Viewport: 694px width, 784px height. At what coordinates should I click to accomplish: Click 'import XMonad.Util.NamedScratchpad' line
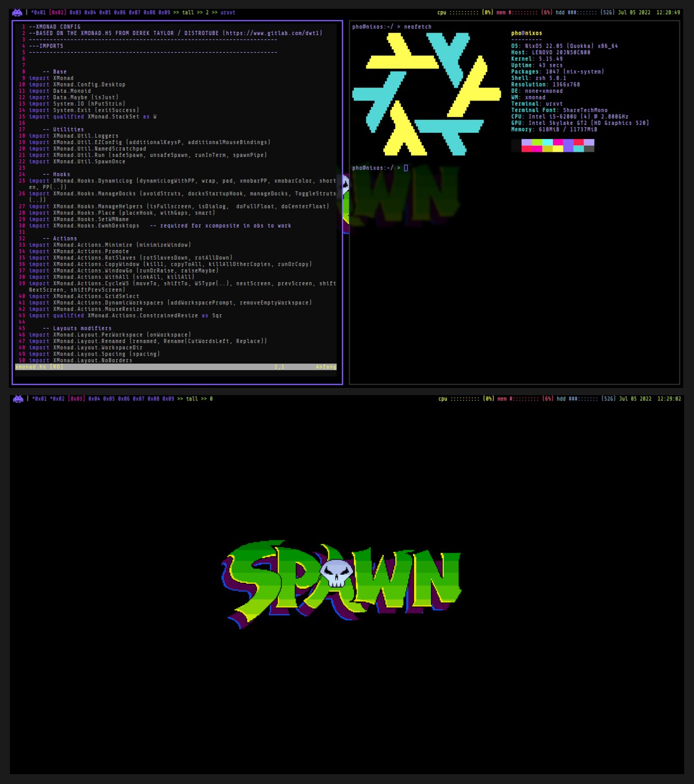tap(87, 149)
